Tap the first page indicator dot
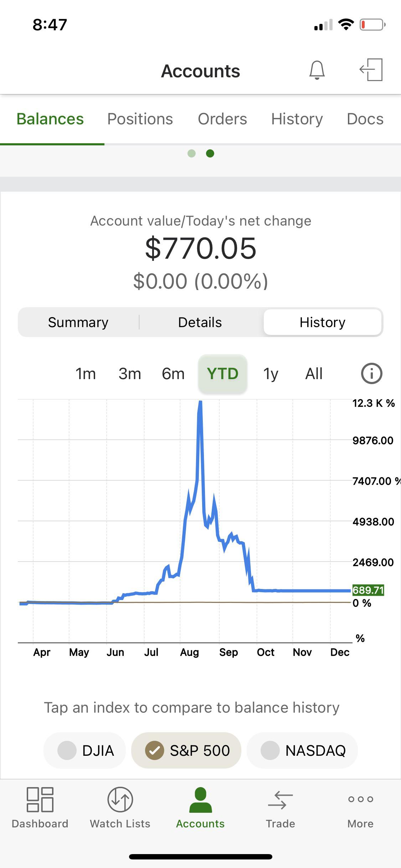This screenshot has width=401, height=868. point(191,154)
